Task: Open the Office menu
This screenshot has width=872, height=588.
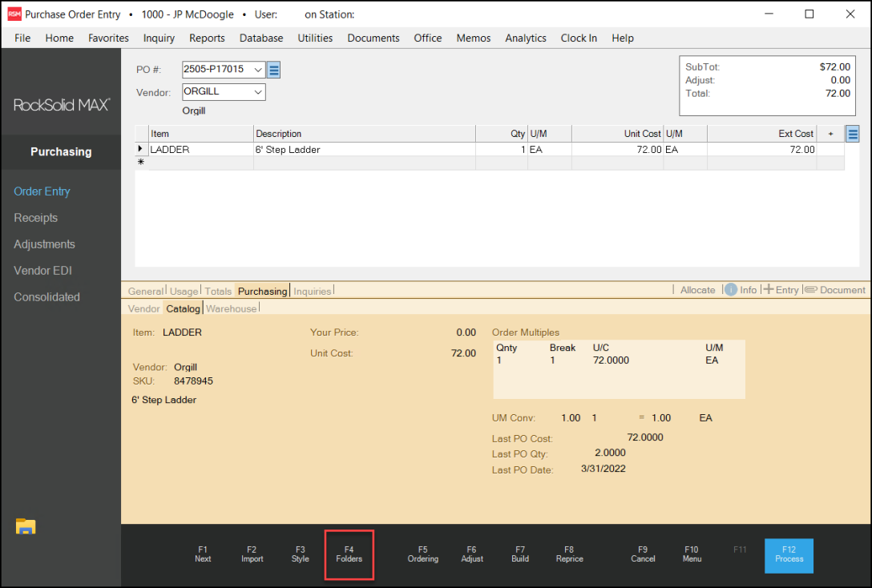Action: tap(428, 38)
